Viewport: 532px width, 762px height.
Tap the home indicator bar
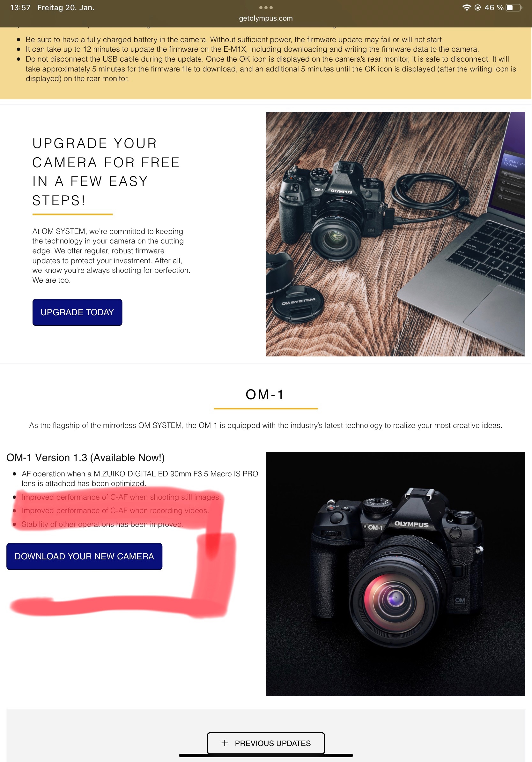[266, 755]
